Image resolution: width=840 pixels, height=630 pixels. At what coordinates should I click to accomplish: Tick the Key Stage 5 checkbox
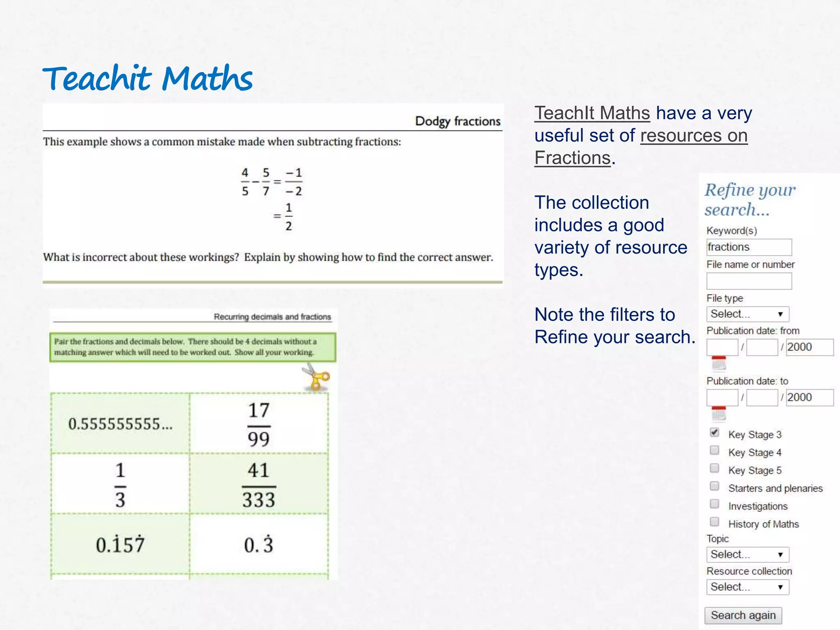714,468
